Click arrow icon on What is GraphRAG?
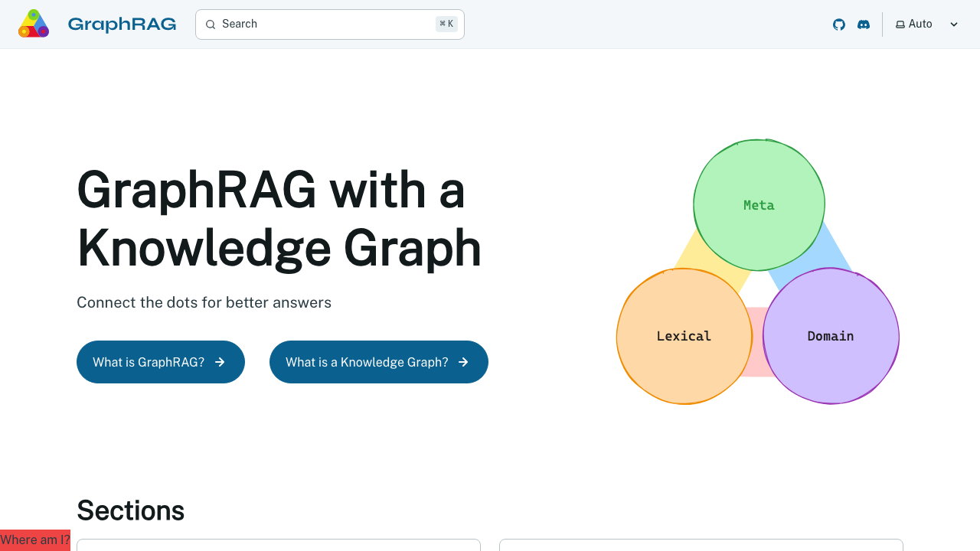The height and width of the screenshot is (551, 980). [x=220, y=362]
